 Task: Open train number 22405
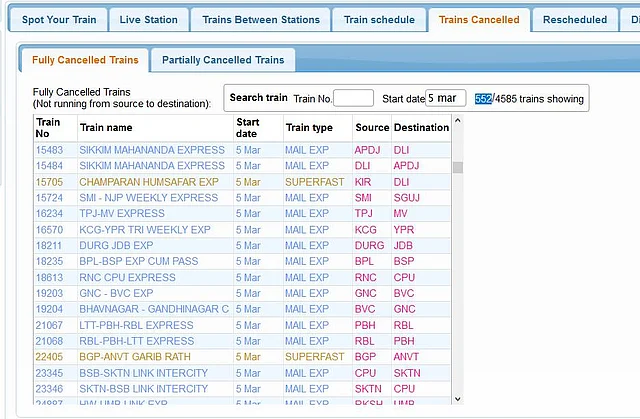pyautogui.click(x=49, y=357)
